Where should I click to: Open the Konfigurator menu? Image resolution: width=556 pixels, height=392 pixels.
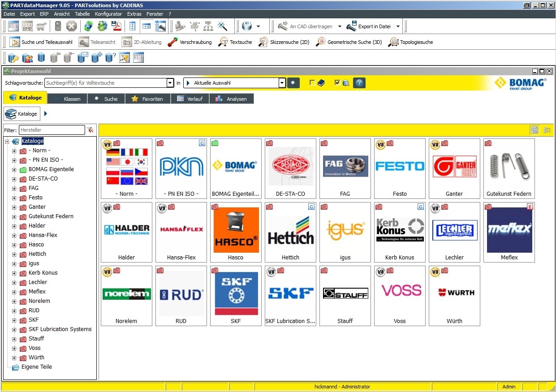click(x=108, y=14)
